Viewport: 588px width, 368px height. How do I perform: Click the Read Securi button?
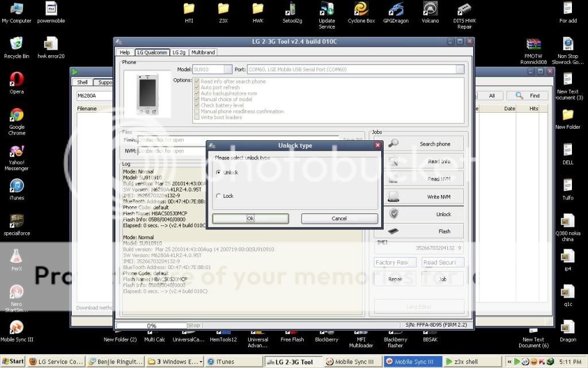pyautogui.click(x=443, y=262)
